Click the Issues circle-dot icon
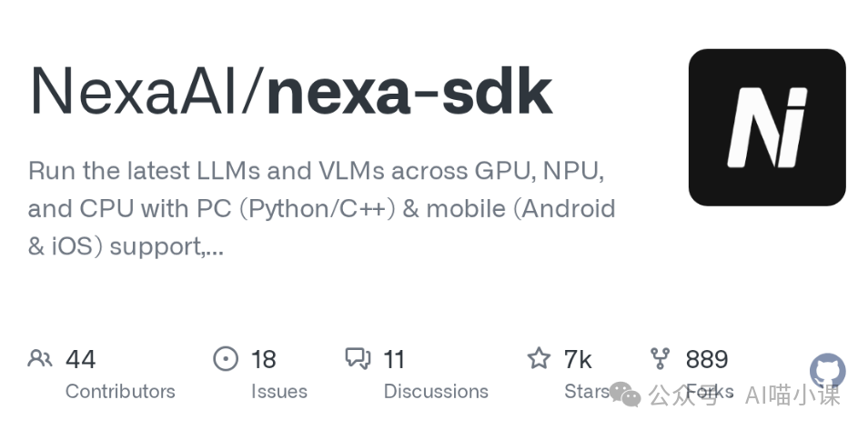 pyautogui.click(x=226, y=359)
